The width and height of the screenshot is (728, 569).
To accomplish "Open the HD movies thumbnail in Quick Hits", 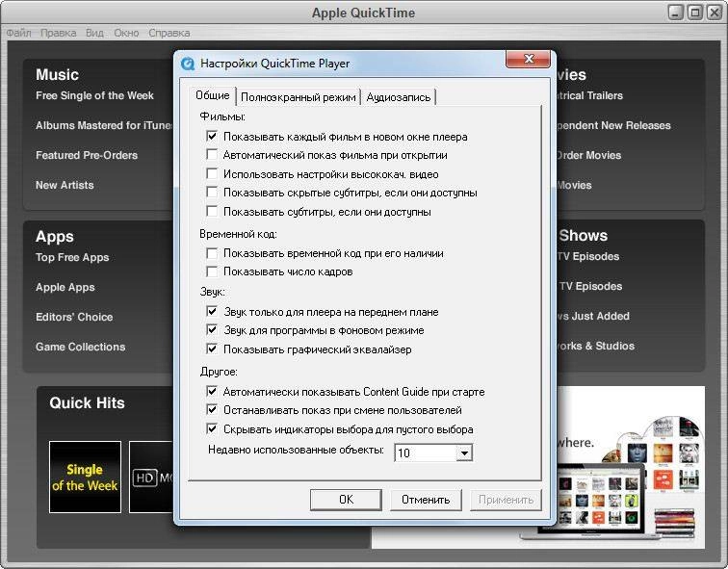I will (x=151, y=478).
